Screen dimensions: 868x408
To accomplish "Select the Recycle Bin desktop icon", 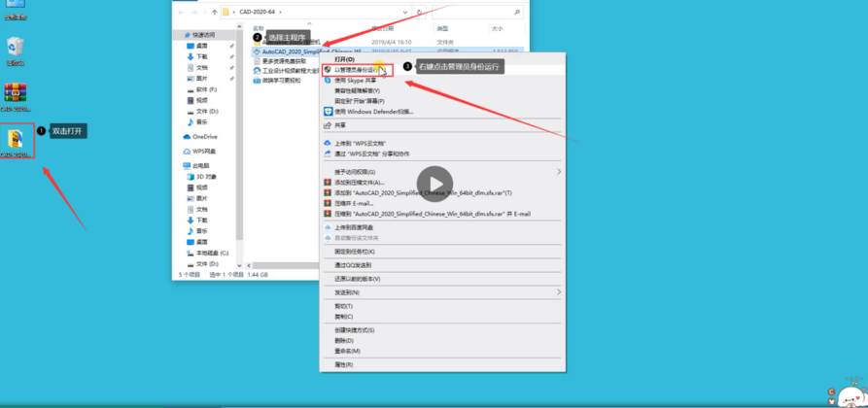I will (16, 50).
